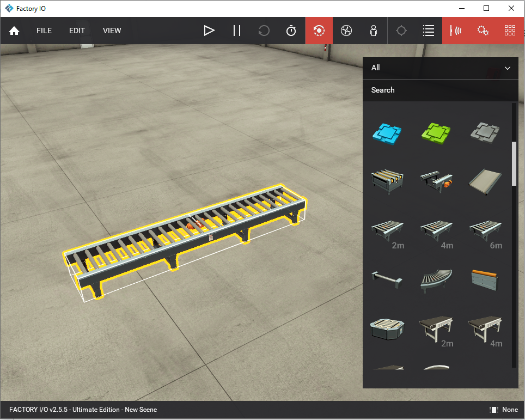The width and height of the screenshot is (525, 420).
Task: Activate first-person camera mode
Action: [x=373, y=31]
